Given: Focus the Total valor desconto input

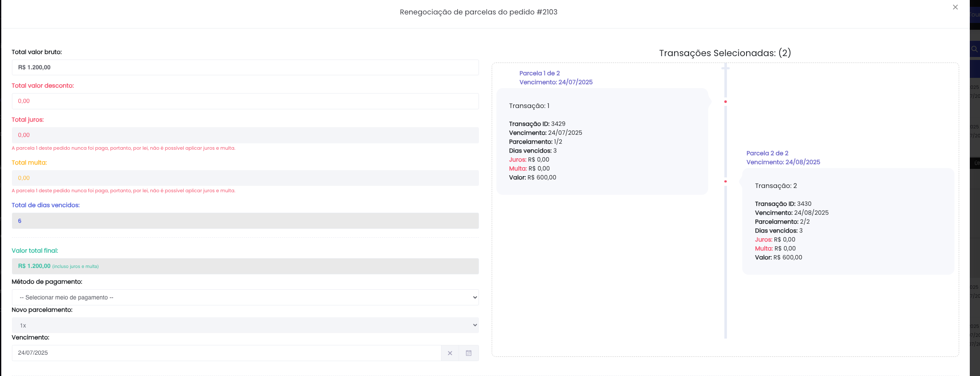Looking at the screenshot, I should click(245, 101).
